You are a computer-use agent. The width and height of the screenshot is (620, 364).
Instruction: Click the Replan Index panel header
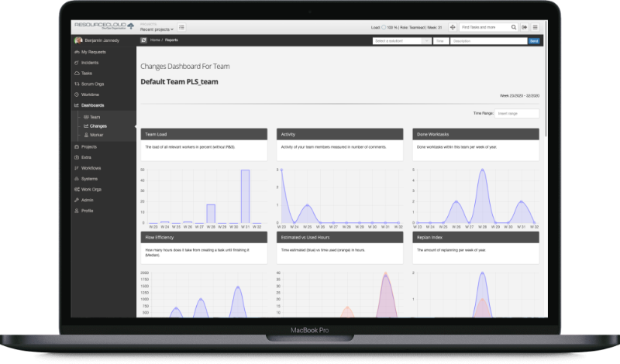[x=476, y=238]
